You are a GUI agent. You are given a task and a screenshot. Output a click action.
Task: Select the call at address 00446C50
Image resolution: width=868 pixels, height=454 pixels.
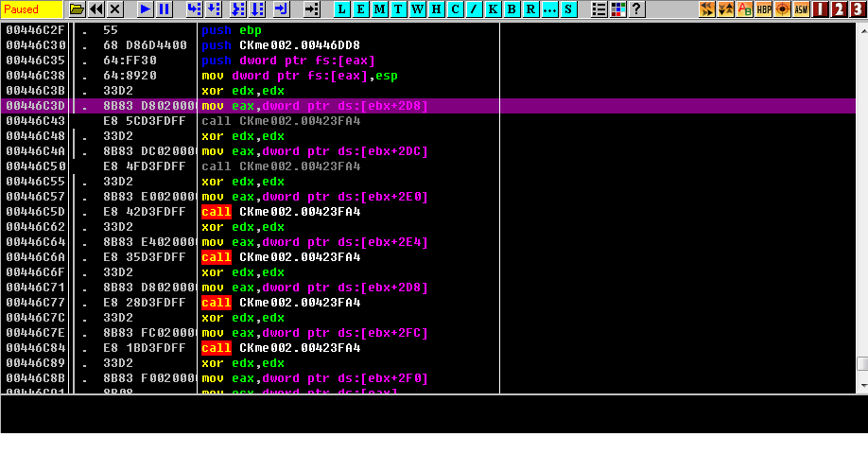pos(281,166)
